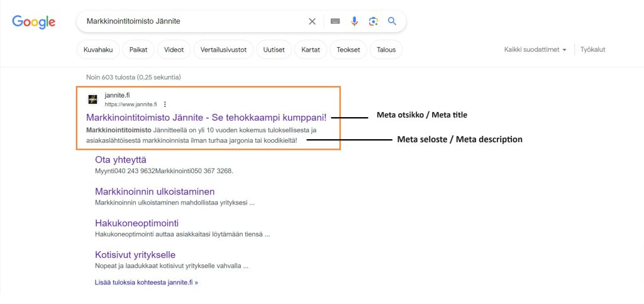
Task: Open the jannite.fi favicon
Action: point(93,99)
